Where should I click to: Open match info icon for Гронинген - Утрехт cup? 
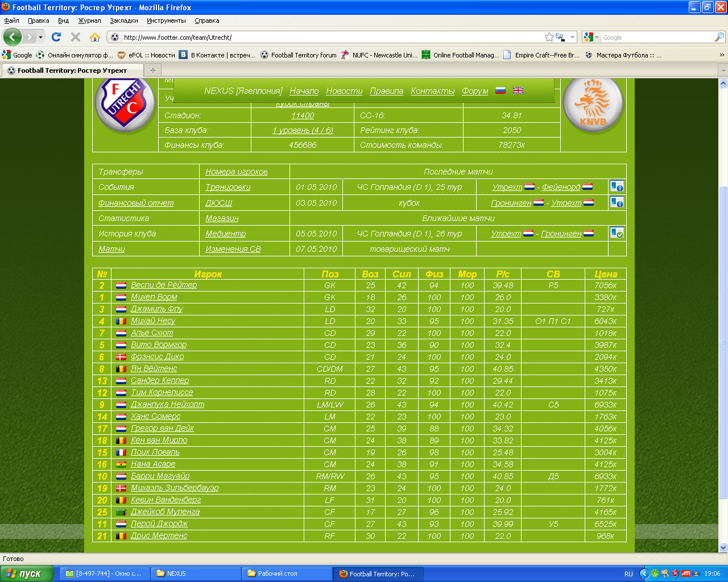pyautogui.click(x=617, y=202)
